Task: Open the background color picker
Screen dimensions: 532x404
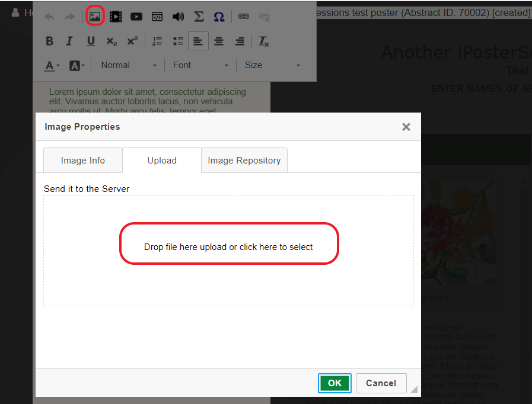Action: [77, 65]
